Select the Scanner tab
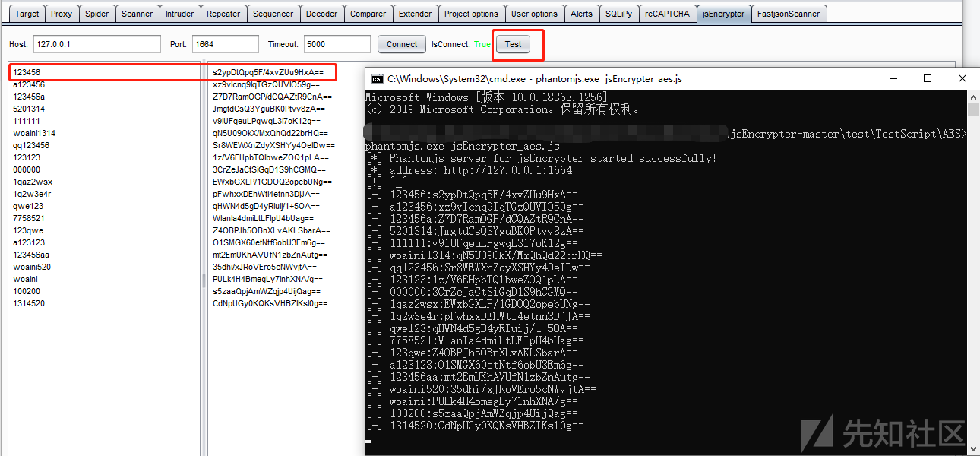This screenshot has width=980, height=456. coord(138,14)
